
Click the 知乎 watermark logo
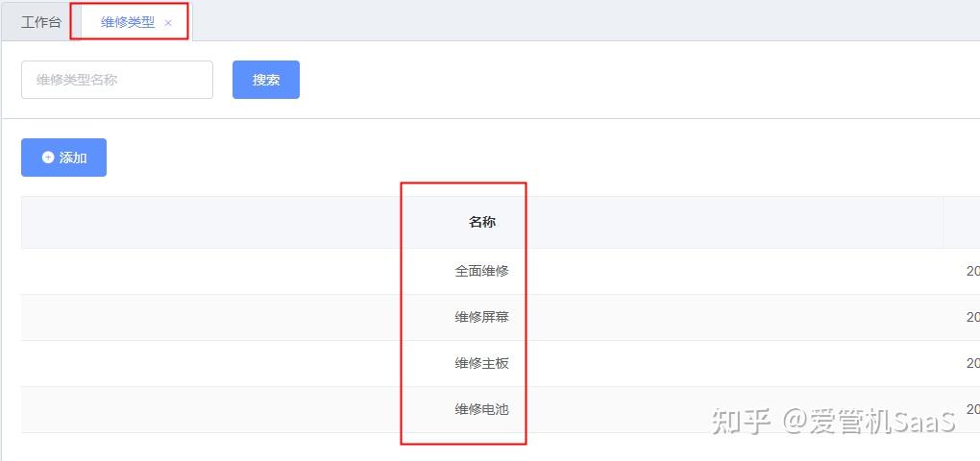point(740,421)
